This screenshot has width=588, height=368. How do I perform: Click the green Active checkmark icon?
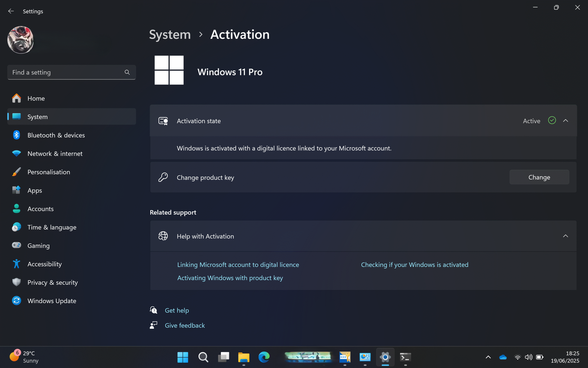(x=552, y=121)
